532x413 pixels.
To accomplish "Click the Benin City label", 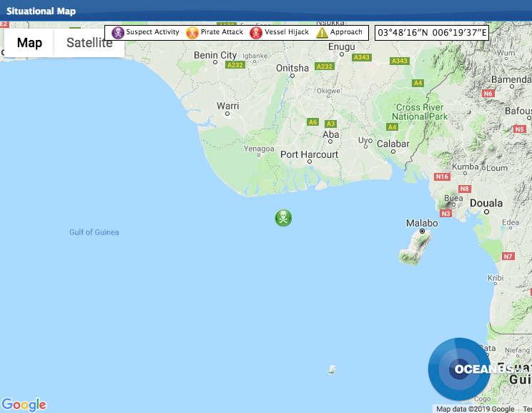I will click(x=215, y=55).
